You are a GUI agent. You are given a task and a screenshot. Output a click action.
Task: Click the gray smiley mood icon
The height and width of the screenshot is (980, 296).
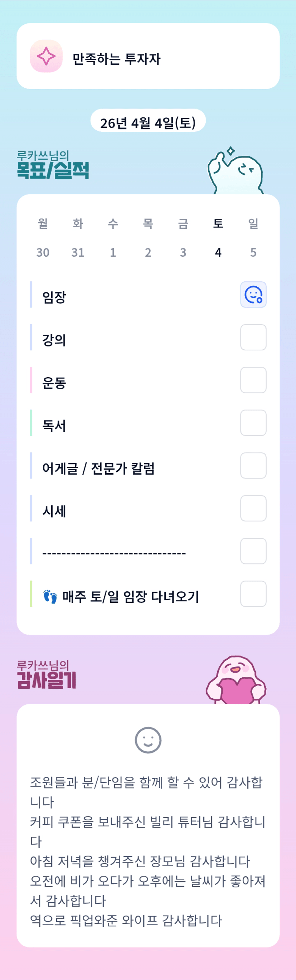pos(148,740)
